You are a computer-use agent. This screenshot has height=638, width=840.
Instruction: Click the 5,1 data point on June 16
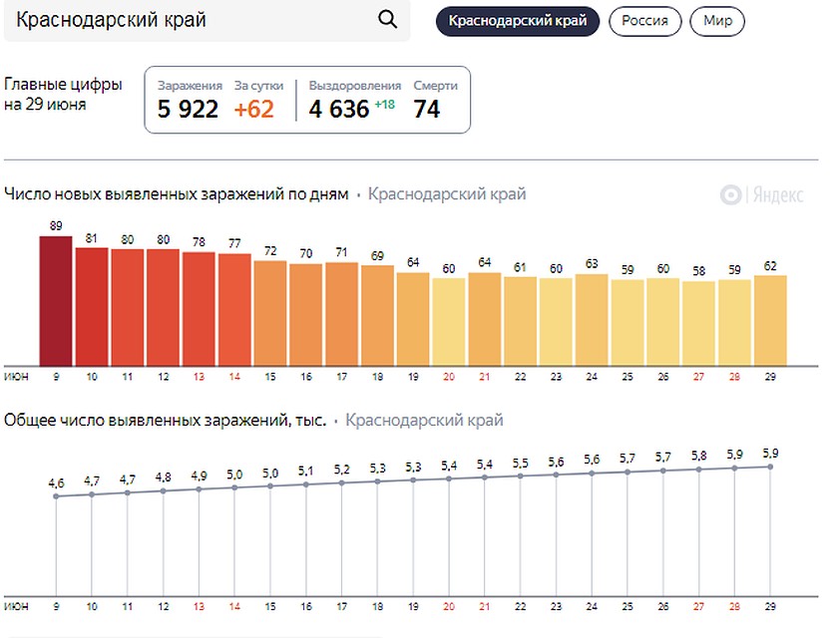click(x=306, y=484)
